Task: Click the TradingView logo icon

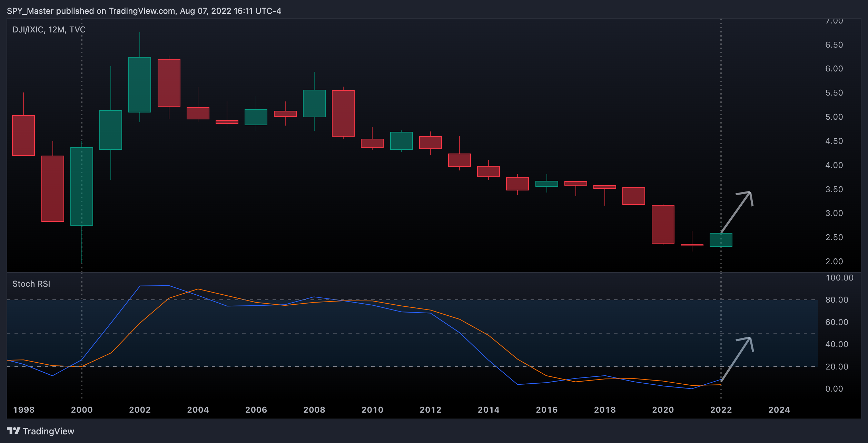Action: [x=13, y=431]
